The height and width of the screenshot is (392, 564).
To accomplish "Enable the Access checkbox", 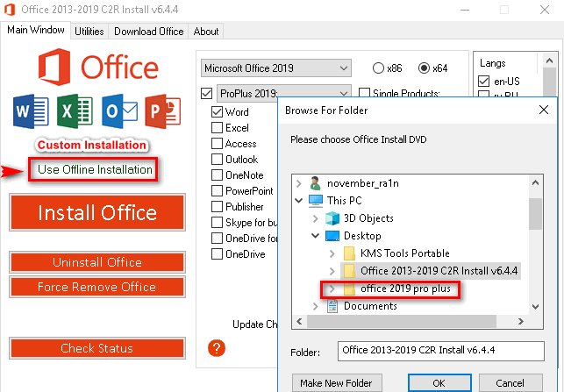I will (217, 144).
